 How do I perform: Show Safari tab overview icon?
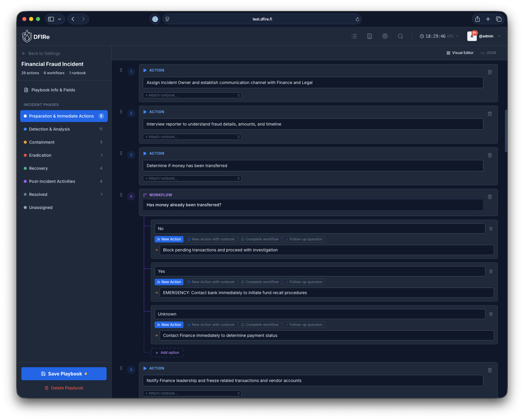coord(499,19)
